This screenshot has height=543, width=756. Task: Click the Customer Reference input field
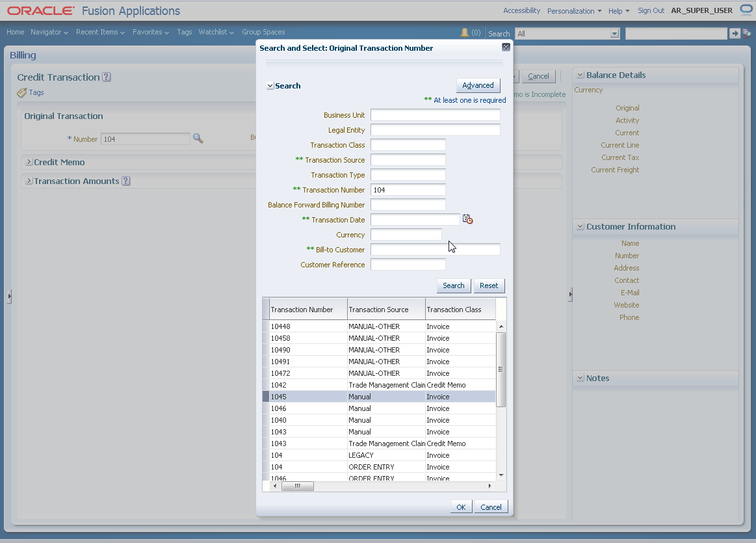click(x=408, y=264)
